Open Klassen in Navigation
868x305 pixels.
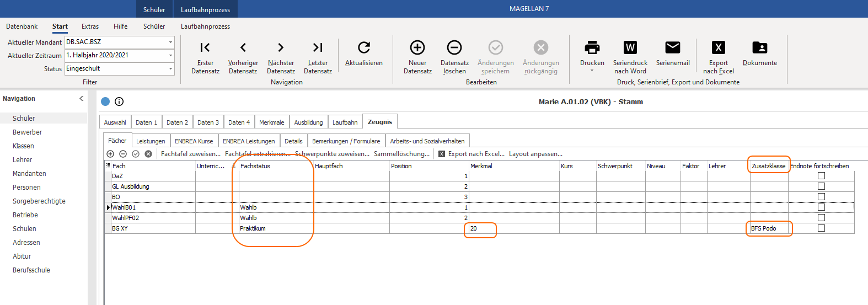(x=23, y=146)
